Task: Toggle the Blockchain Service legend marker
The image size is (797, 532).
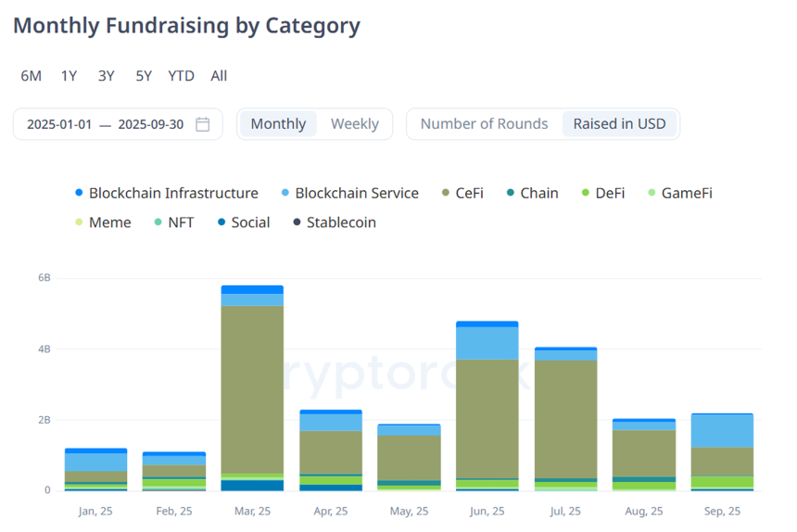Action: 285,194
